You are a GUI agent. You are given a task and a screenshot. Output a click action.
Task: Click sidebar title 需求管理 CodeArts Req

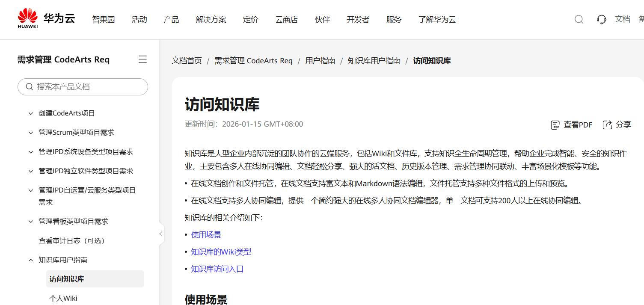63,59
